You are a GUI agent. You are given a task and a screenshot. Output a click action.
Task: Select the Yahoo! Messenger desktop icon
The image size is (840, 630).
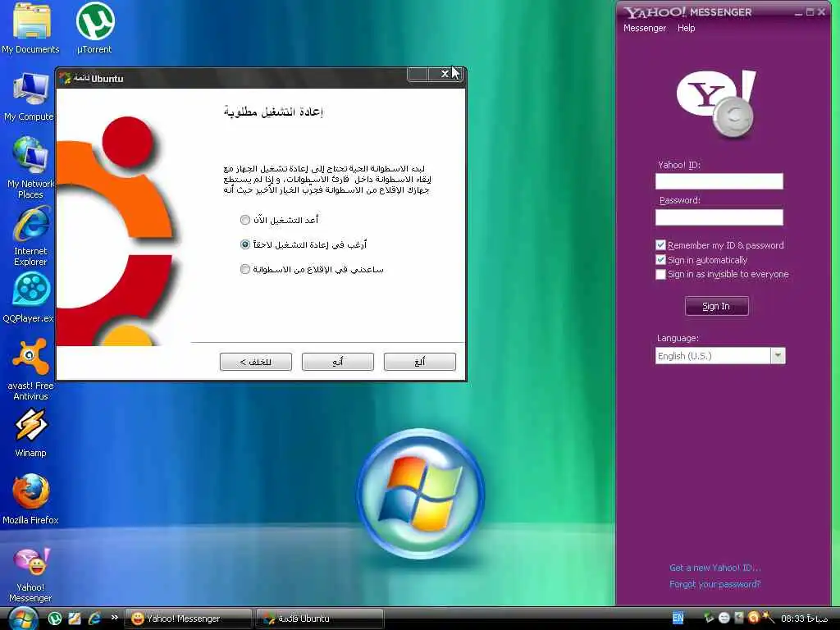30,575
